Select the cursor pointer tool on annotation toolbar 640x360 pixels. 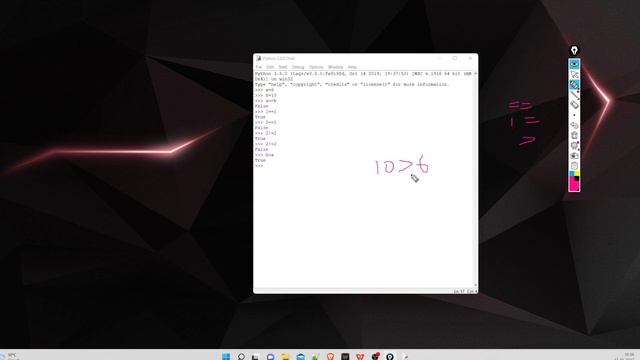(574, 75)
